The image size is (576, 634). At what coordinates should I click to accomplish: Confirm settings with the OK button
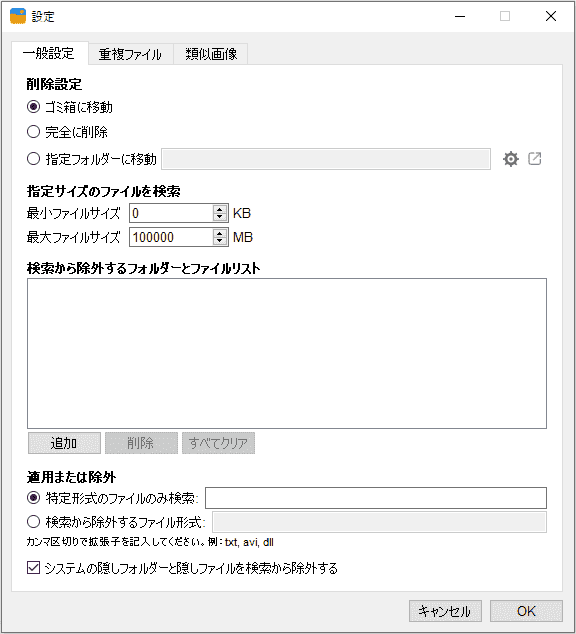526,611
